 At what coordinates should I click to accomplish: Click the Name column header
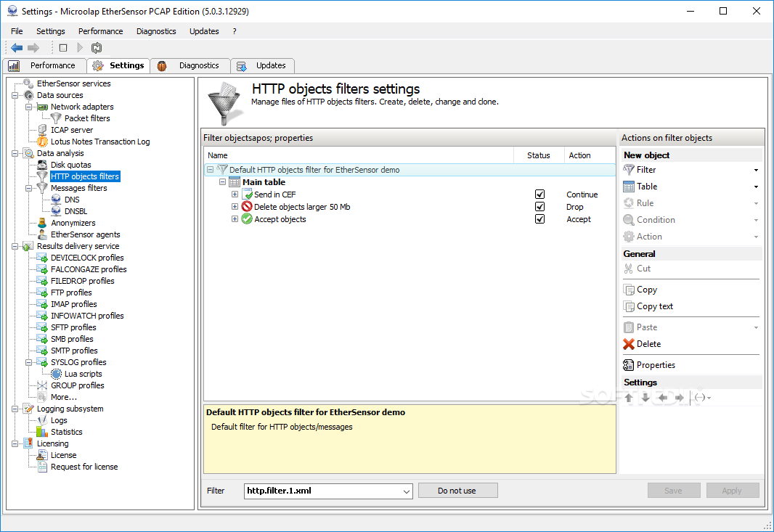click(359, 155)
